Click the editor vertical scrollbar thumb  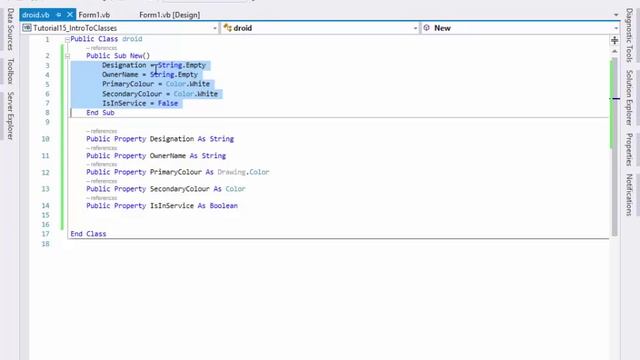(x=614, y=147)
